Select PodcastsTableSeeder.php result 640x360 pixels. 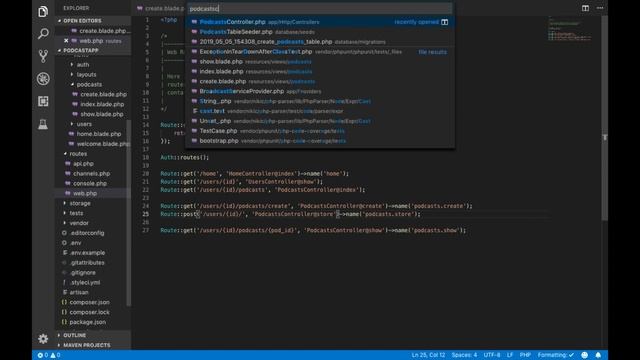320,32
